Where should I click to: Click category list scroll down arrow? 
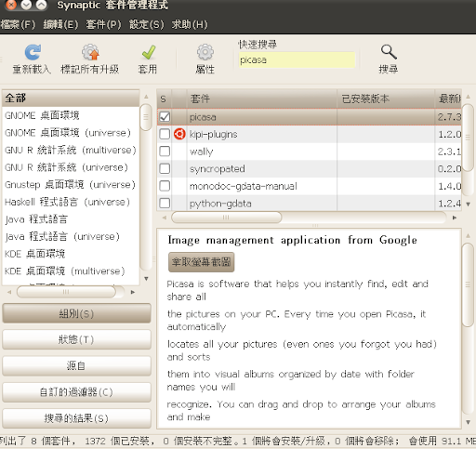point(146,279)
